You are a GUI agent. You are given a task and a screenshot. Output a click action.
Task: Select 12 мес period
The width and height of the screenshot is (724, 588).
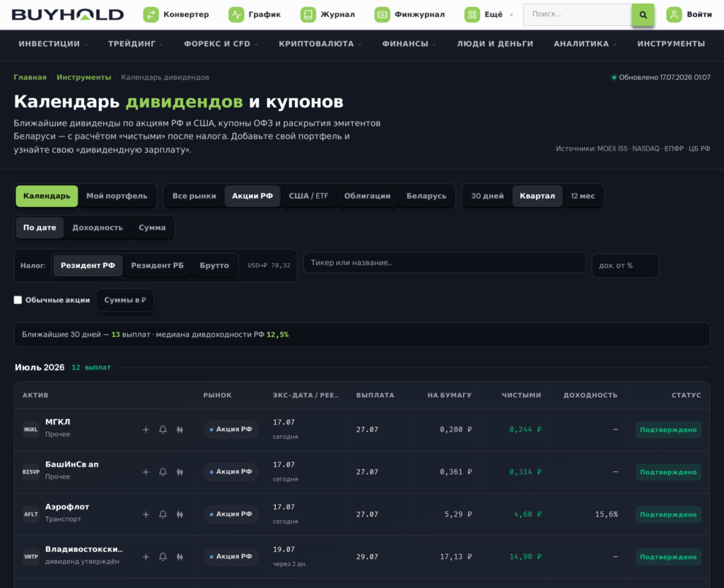coord(583,196)
